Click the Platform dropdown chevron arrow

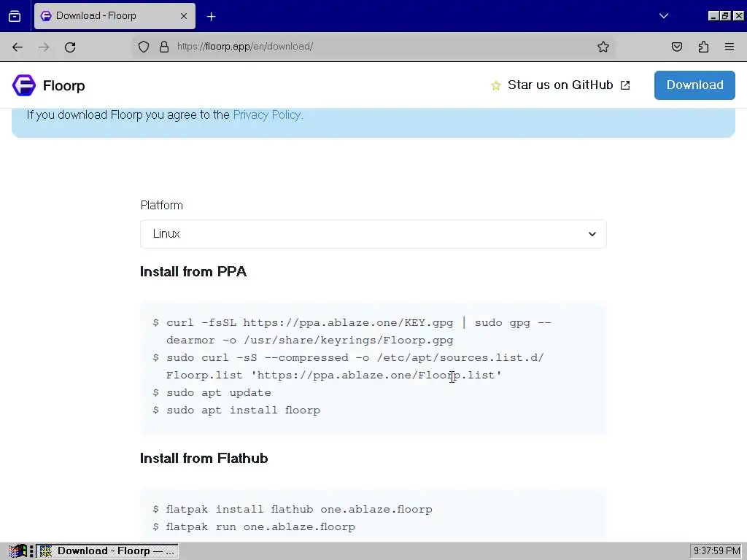(x=592, y=234)
